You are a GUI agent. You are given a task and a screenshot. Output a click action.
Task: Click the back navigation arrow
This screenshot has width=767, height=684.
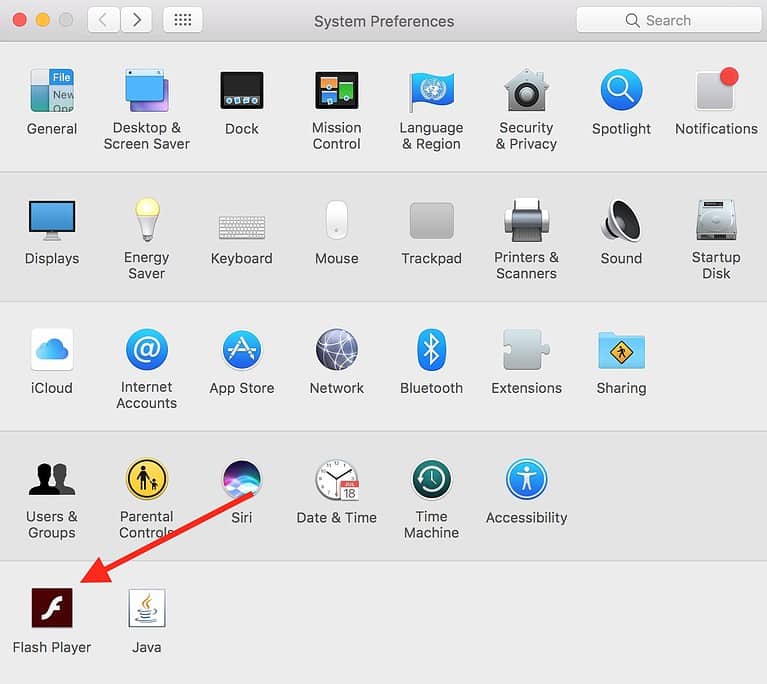(x=104, y=20)
